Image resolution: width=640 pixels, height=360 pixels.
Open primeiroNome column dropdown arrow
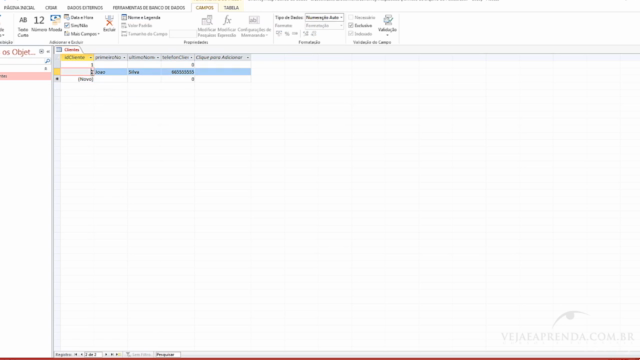coord(124,58)
